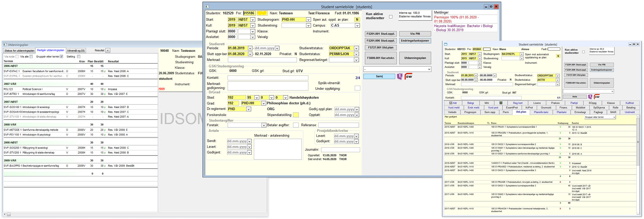Viewport: 644px width, 219px height.
Task: Open Studentstatus AKTIV dropdown in small window
Action: pyautogui.click(x=557, y=80)
